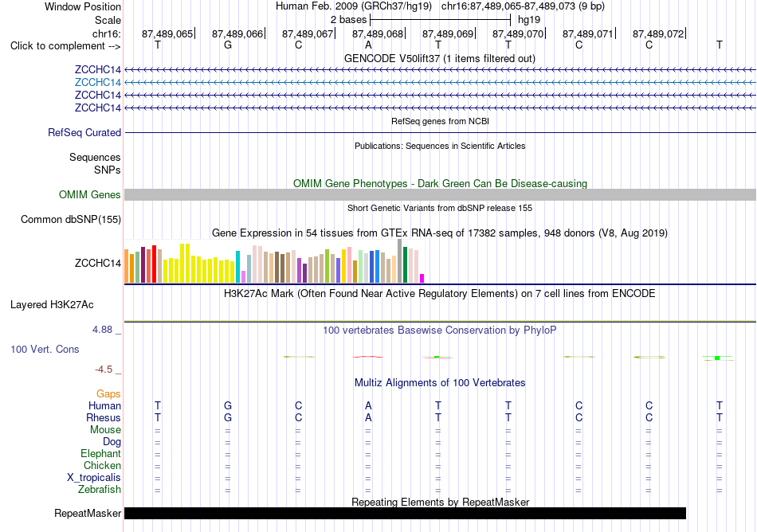
Task: Open the 'RepeatMasker' track label
Action: coord(88,513)
